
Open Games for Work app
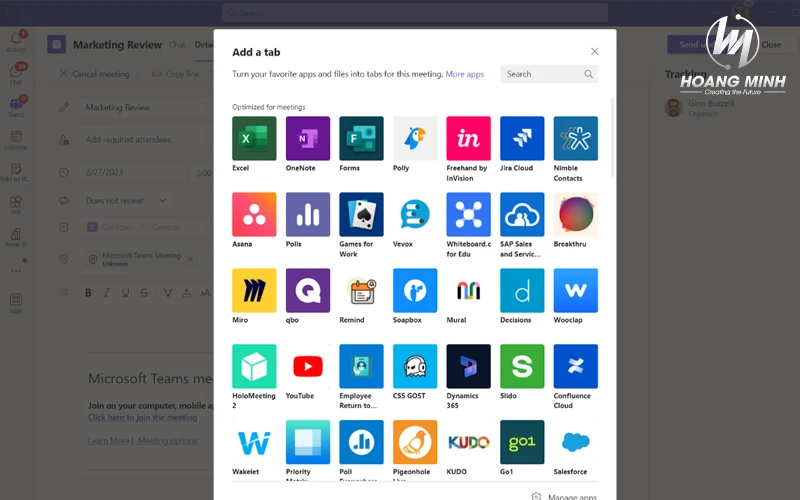pos(361,214)
